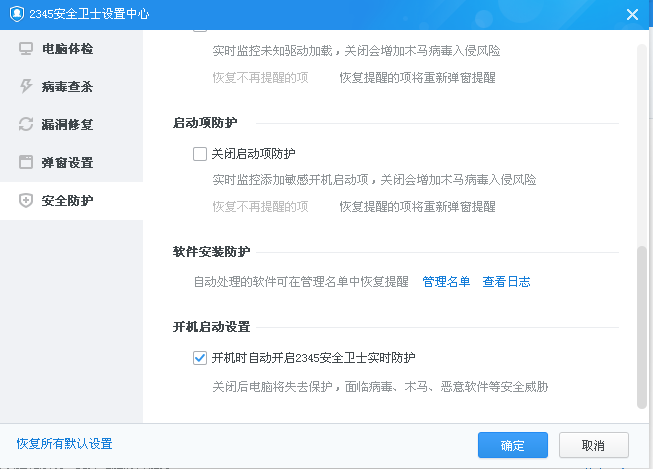The height and width of the screenshot is (469, 653).
Task: Close the 设置中心 window
Action: 632,15
